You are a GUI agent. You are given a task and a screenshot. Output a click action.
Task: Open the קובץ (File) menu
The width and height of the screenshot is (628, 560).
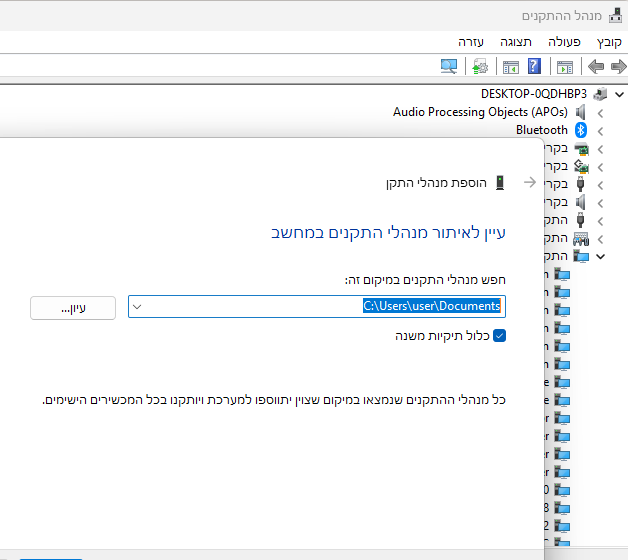tap(609, 42)
